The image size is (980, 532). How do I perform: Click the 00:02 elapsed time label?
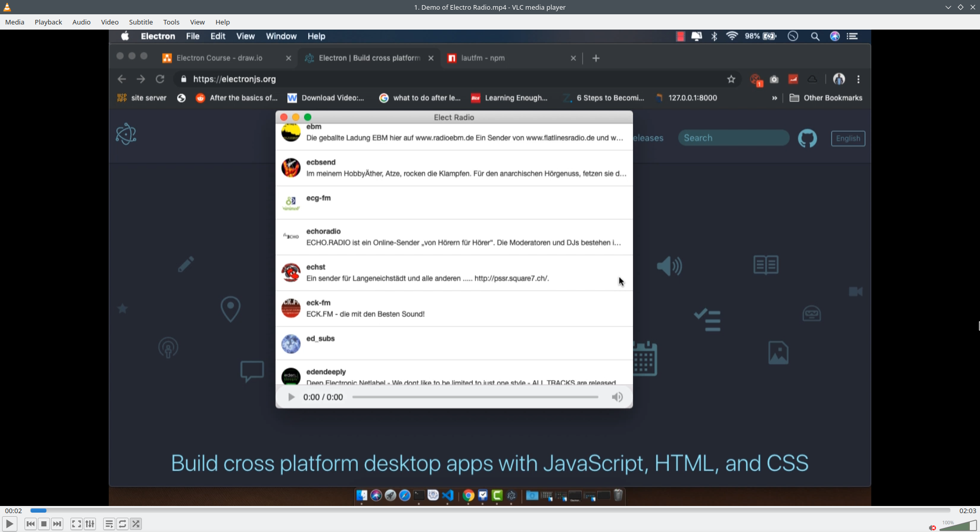tap(14, 511)
